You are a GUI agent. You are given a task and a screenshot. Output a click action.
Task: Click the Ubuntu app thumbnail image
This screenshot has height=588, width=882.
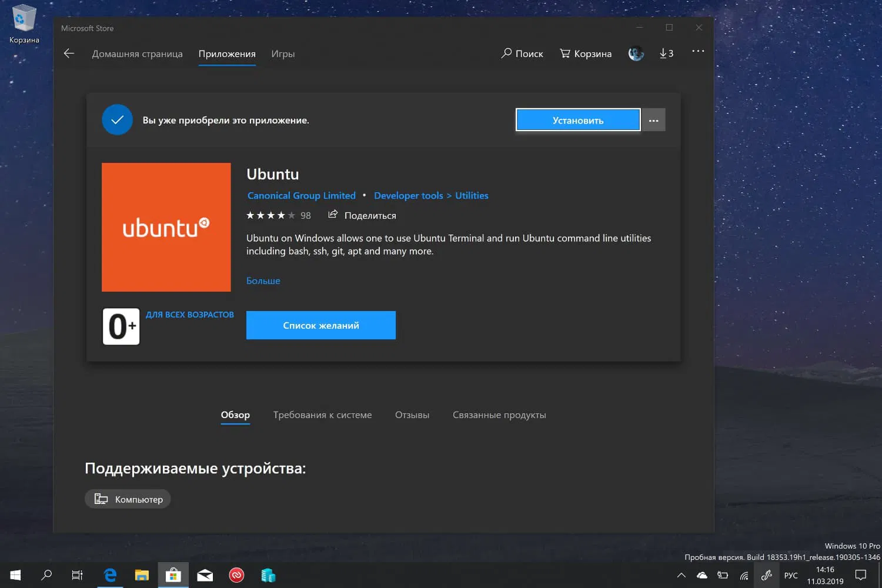(166, 228)
